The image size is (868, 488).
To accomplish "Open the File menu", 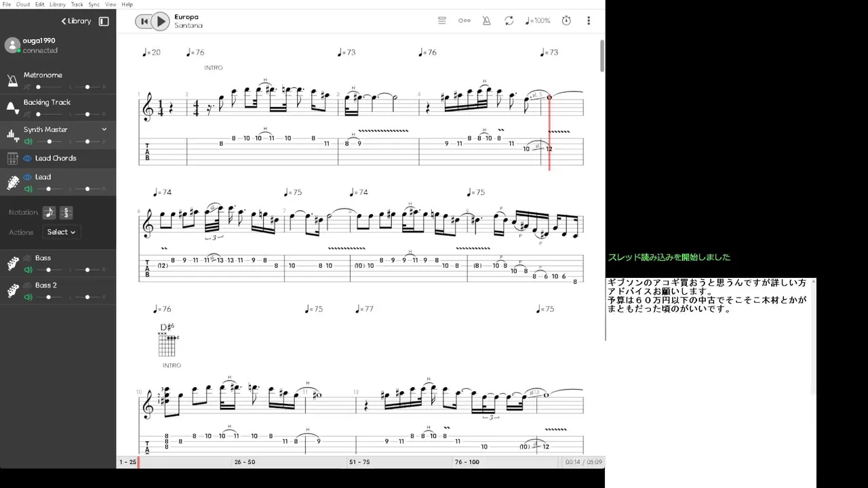I will [x=7, y=4].
